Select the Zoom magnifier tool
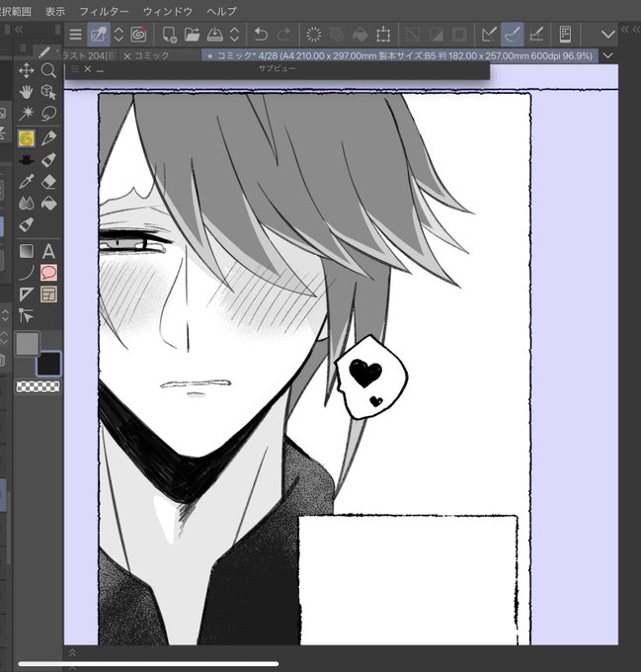 point(48,70)
